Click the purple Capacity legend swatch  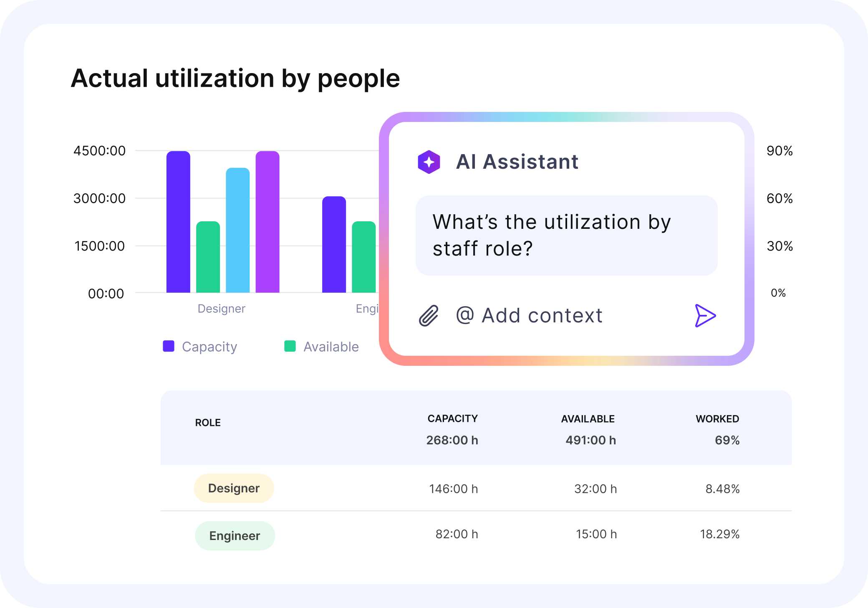point(169,346)
